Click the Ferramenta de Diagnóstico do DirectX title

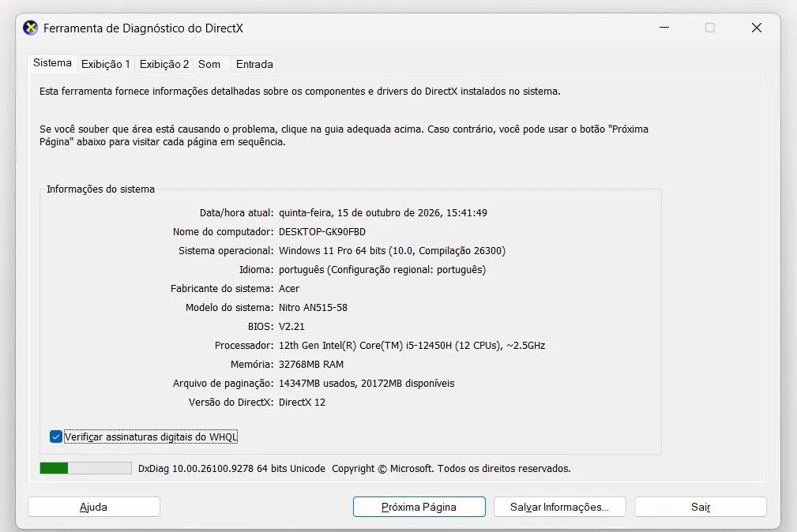pos(143,28)
